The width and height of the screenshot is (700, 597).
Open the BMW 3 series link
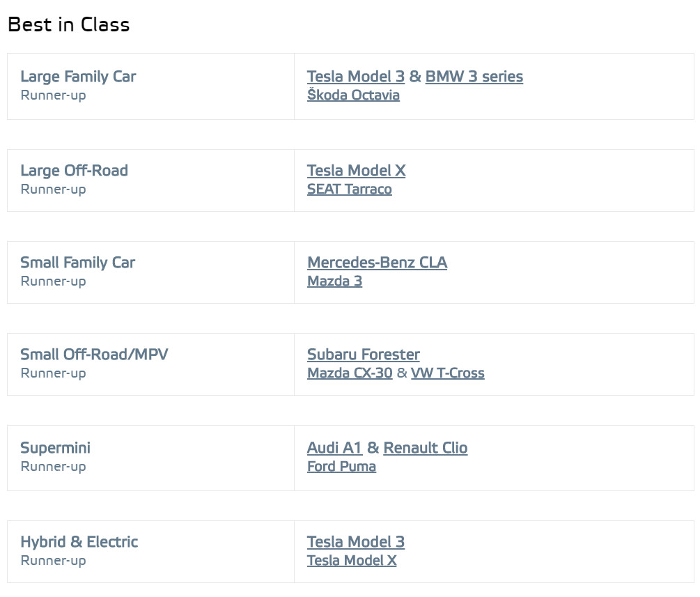[474, 77]
